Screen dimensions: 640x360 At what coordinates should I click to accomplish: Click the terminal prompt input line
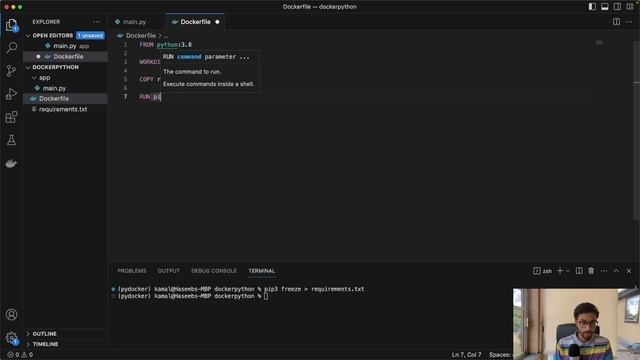tap(266, 296)
